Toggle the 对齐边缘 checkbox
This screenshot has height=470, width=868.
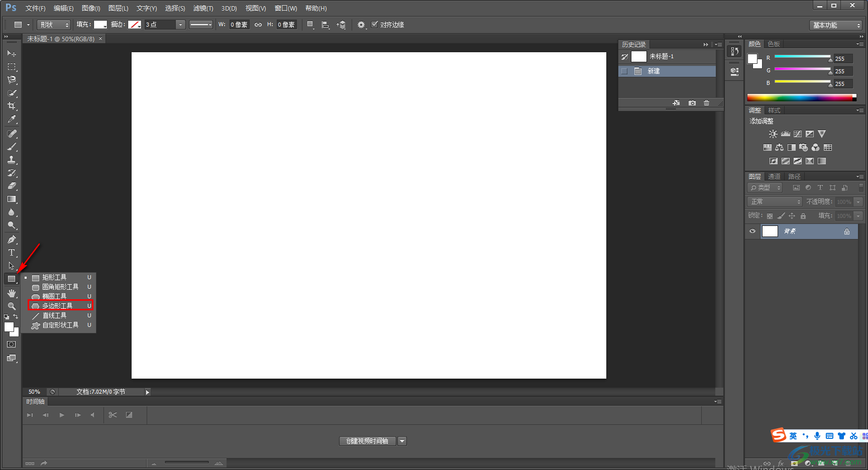[x=374, y=24]
